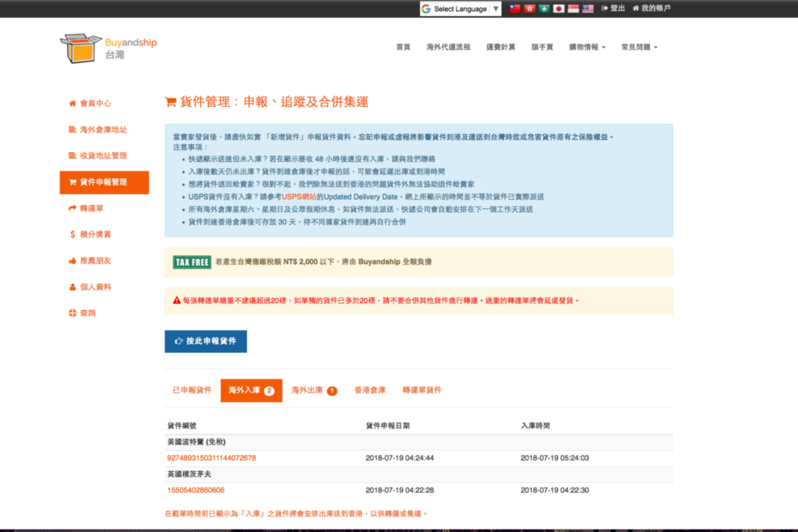The image size is (798, 532).
Task: Select the Macau flag icon
Action: (x=544, y=9)
